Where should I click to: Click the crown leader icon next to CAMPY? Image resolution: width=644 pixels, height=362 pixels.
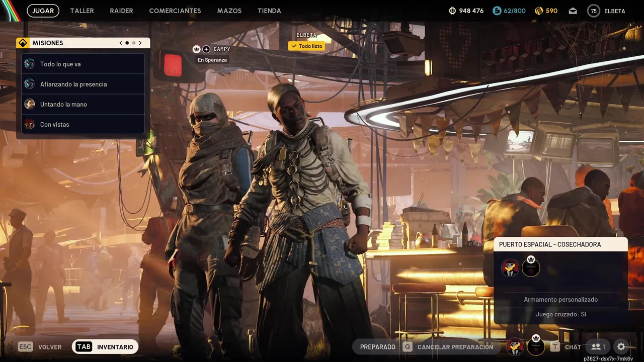pos(197,49)
